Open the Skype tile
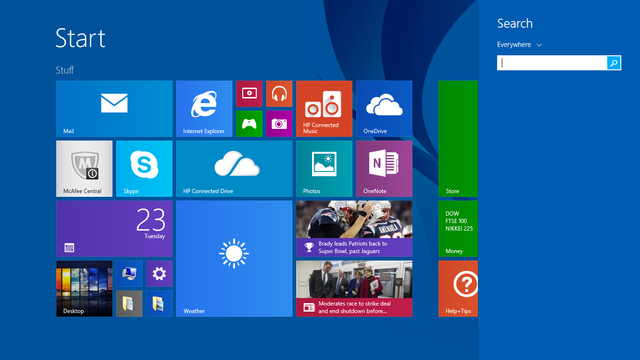The height and width of the screenshot is (360, 640). [144, 169]
